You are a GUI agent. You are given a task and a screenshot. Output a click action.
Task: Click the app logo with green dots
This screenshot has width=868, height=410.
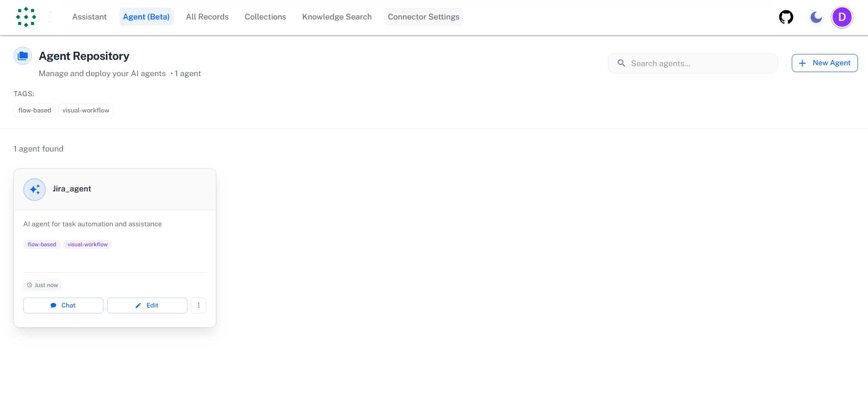click(x=26, y=17)
